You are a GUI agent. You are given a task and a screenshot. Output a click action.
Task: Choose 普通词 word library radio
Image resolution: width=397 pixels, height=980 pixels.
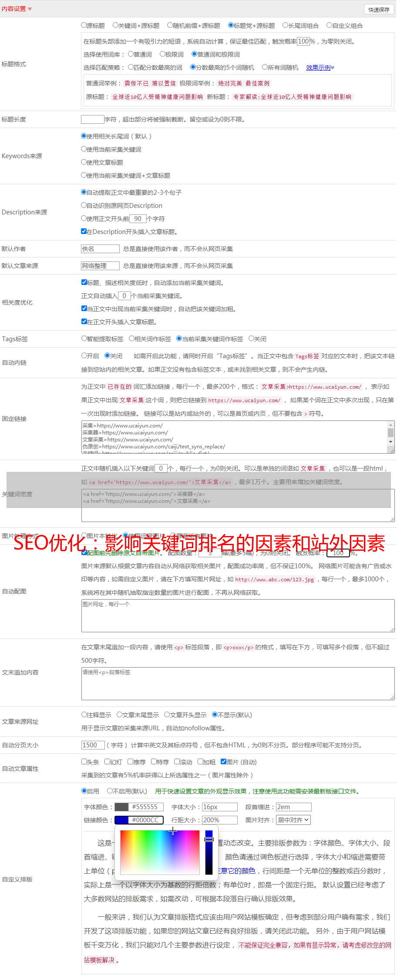(131, 54)
